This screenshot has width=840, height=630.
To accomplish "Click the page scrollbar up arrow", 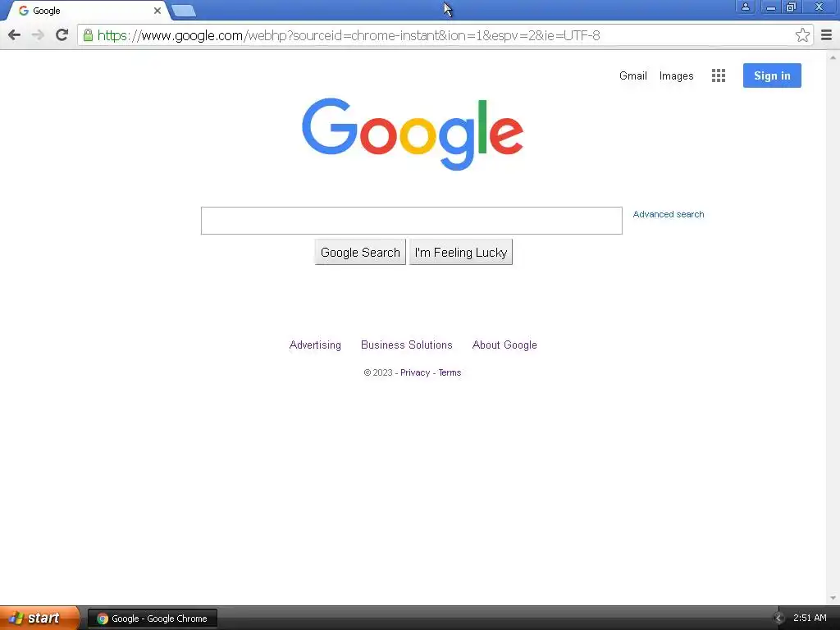I will [833, 57].
